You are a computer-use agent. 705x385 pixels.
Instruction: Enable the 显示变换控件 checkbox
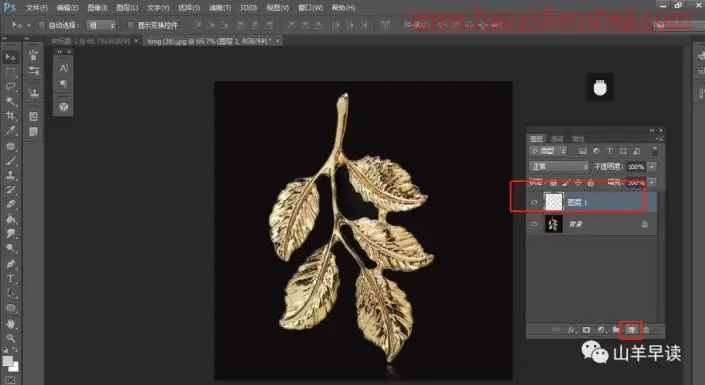131,25
